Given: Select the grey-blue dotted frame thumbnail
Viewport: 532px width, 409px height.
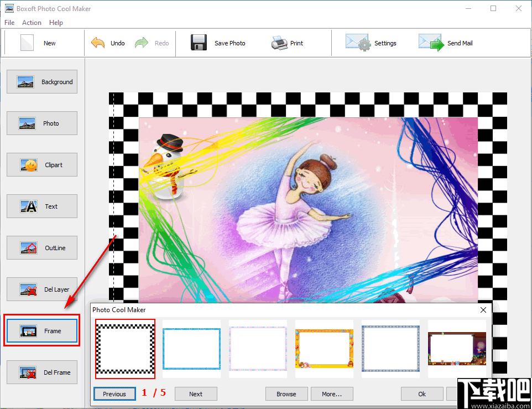Looking at the screenshot, I should 390,349.
